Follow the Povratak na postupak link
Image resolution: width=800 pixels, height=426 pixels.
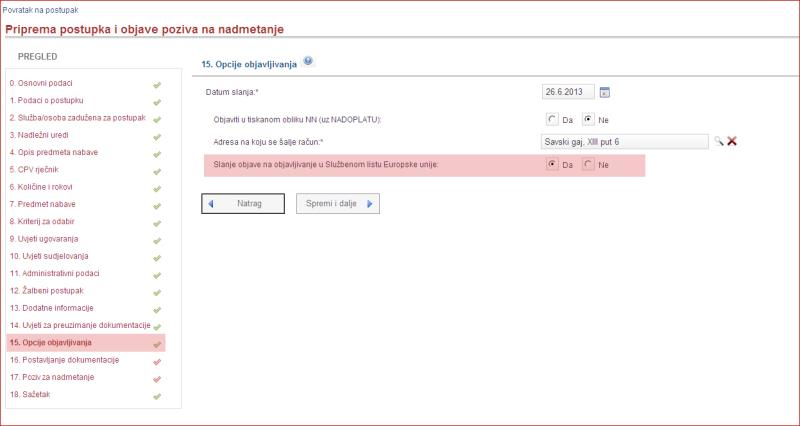coord(40,9)
